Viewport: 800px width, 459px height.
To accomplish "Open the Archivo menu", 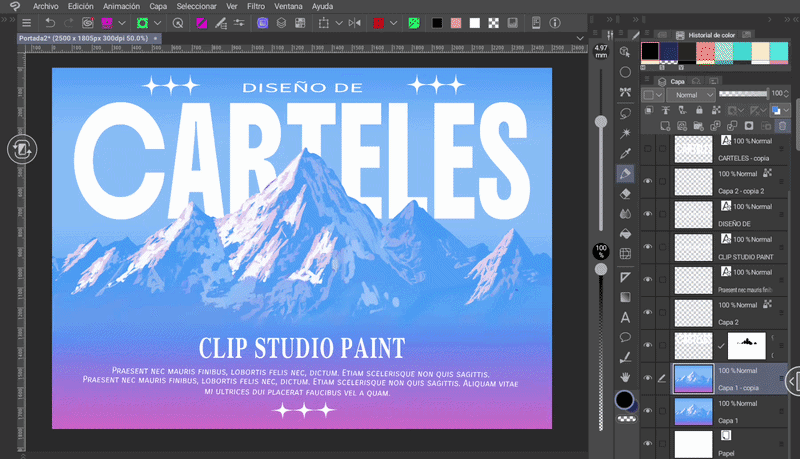I will [x=45, y=6].
